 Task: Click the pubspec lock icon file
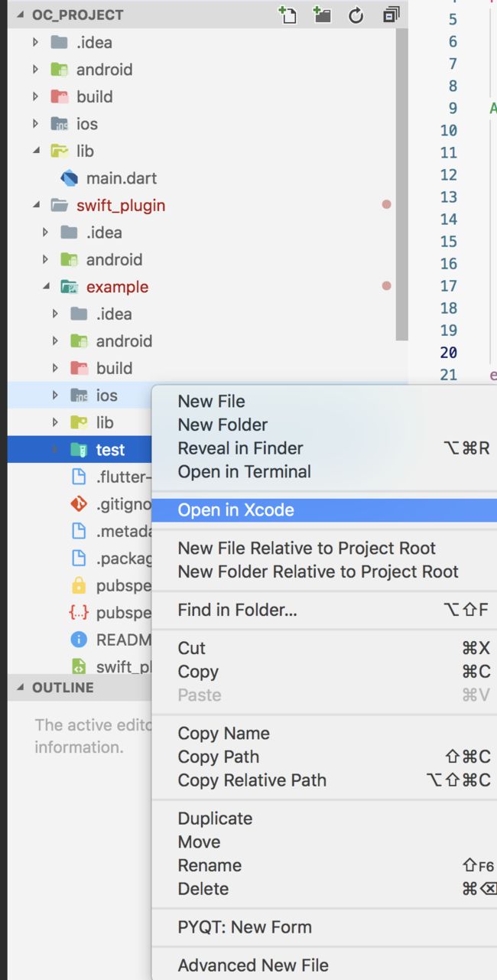(78, 586)
